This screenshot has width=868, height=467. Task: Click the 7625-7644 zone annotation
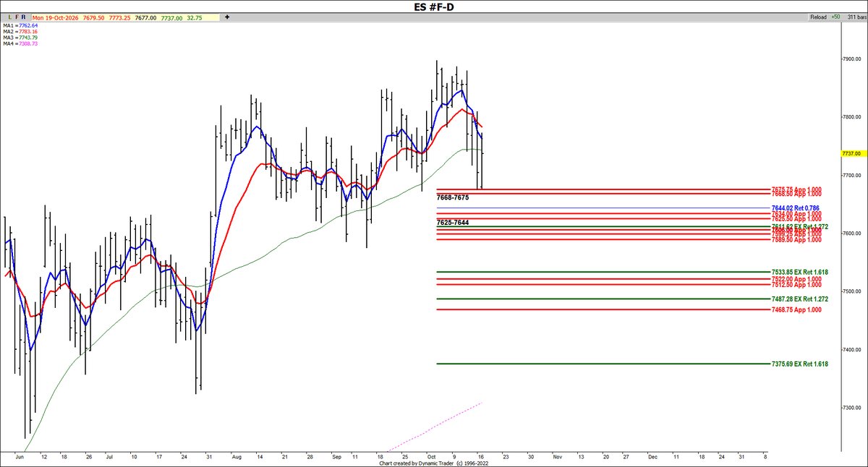453,223
